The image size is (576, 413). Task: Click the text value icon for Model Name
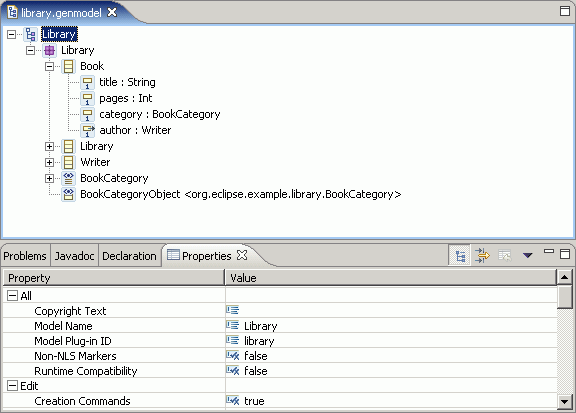pos(233,326)
